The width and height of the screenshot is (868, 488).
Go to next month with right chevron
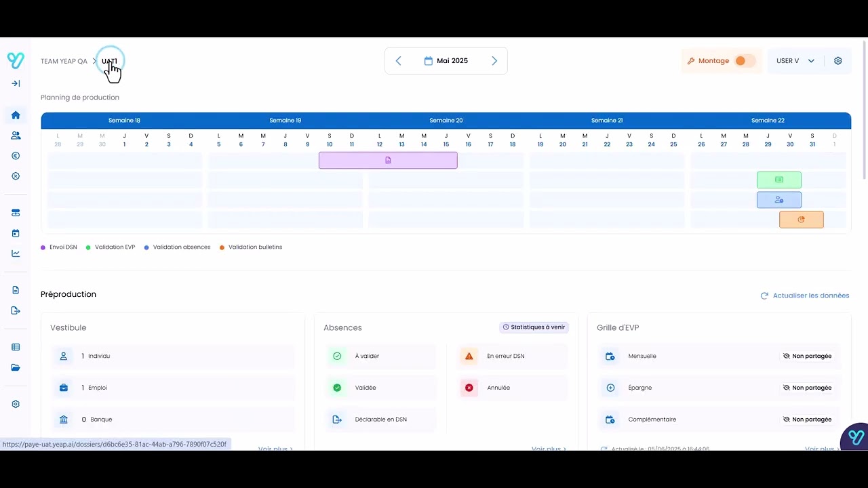tap(494, 61)
